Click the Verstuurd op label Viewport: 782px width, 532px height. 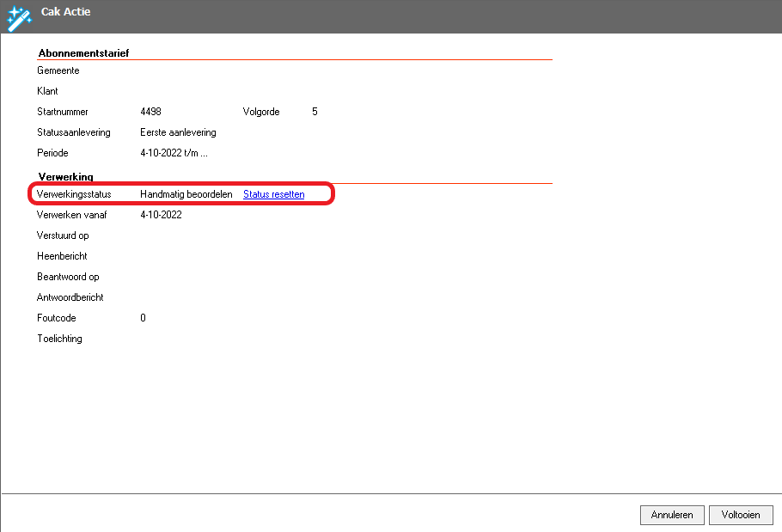63,235
